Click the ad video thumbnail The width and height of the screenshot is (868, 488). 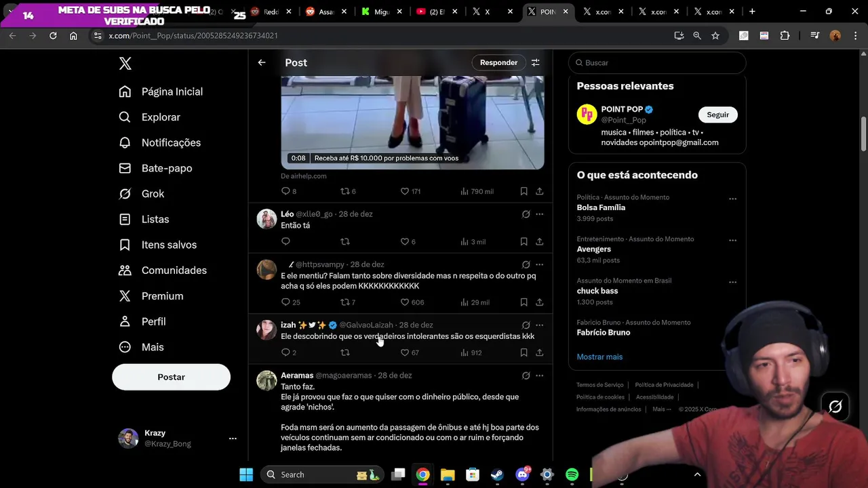[412, 122]
